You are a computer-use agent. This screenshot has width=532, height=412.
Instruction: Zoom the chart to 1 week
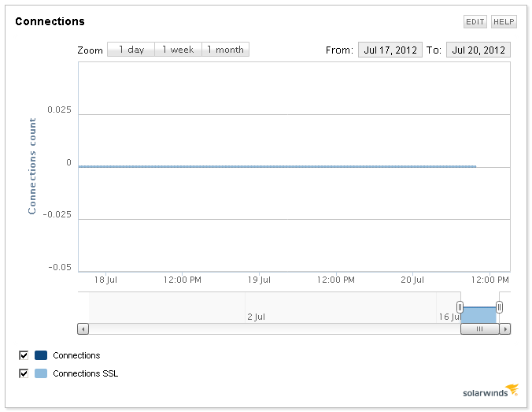click(178, 50)
